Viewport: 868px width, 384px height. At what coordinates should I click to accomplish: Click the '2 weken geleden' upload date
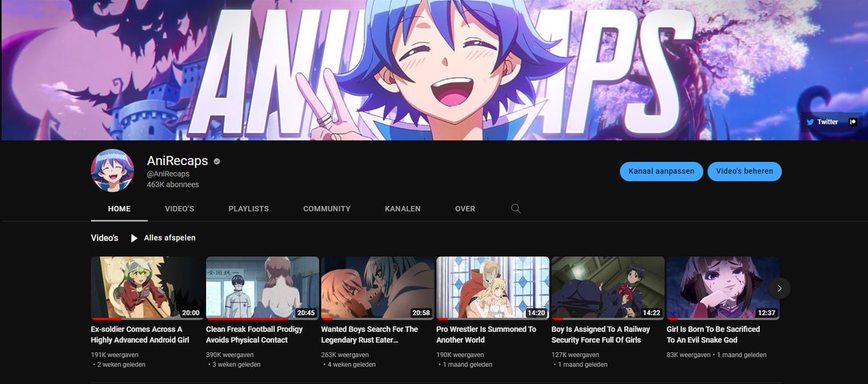pos(123,365)
